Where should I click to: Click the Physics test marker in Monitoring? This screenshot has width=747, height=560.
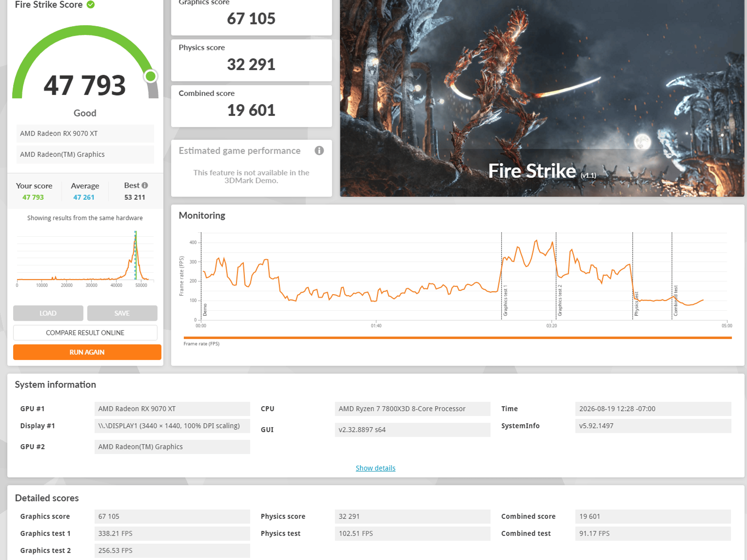[x=636, y=303]
